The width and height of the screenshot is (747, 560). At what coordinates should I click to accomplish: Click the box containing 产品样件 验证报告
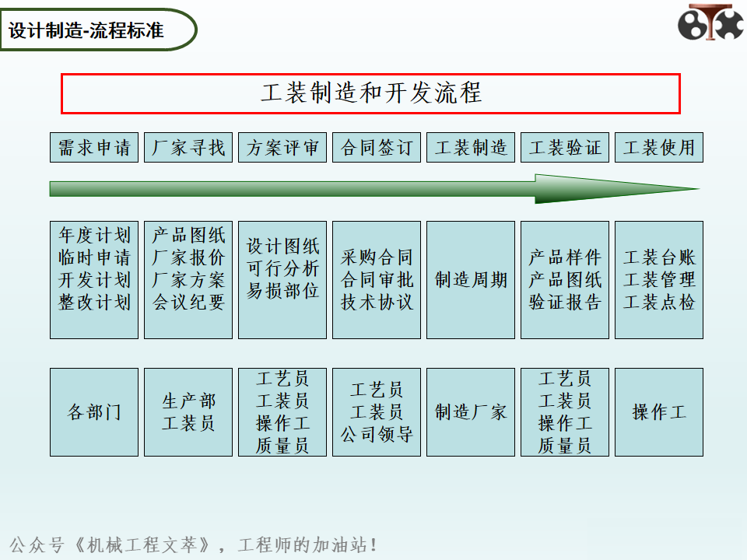click(565, 280)
